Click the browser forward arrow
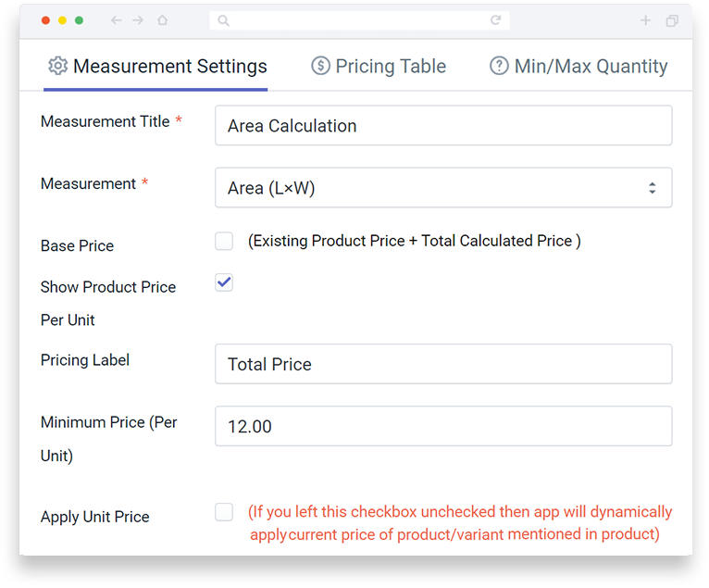709x588 pixels. [138, 20]
